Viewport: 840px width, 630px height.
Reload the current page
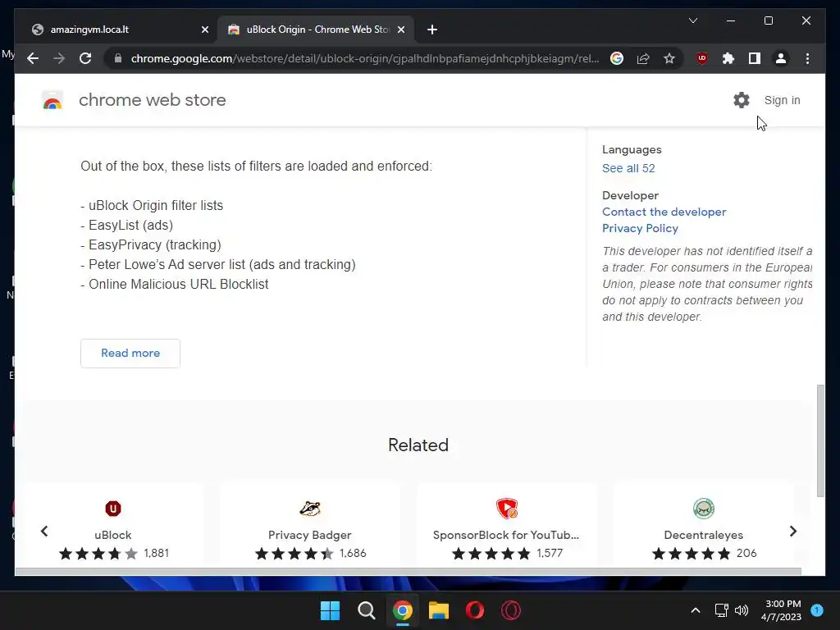point(85,58)
